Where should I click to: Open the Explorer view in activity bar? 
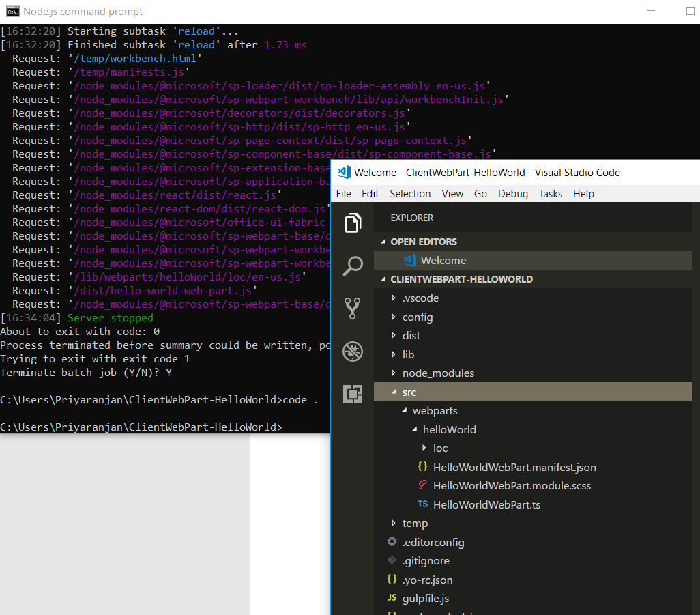tap(353, 223)
